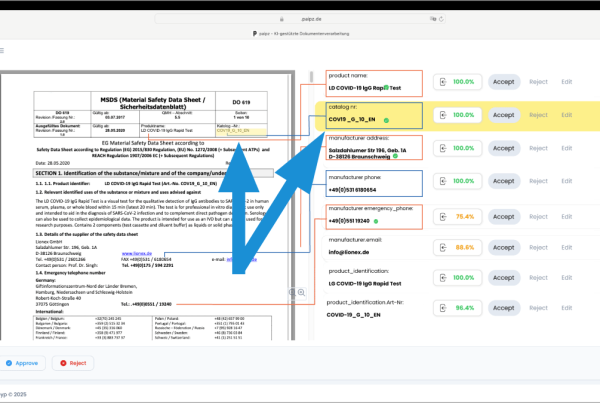Click the SECTION 1 heading in the document

click(x=153, y=173)
